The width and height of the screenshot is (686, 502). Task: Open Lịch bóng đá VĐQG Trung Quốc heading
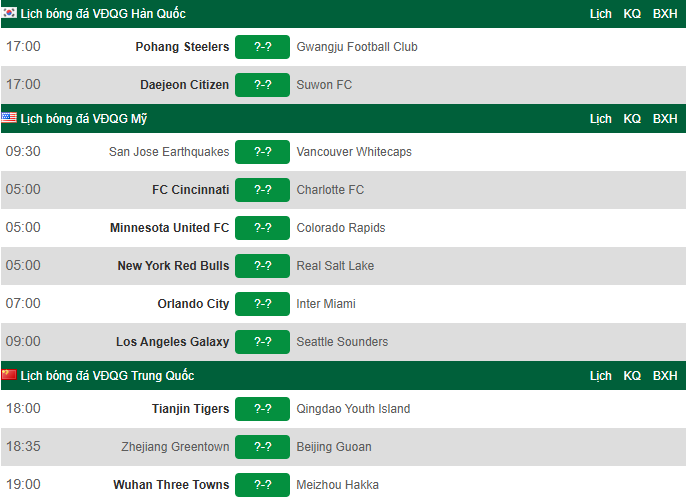(x=107, y=376)
